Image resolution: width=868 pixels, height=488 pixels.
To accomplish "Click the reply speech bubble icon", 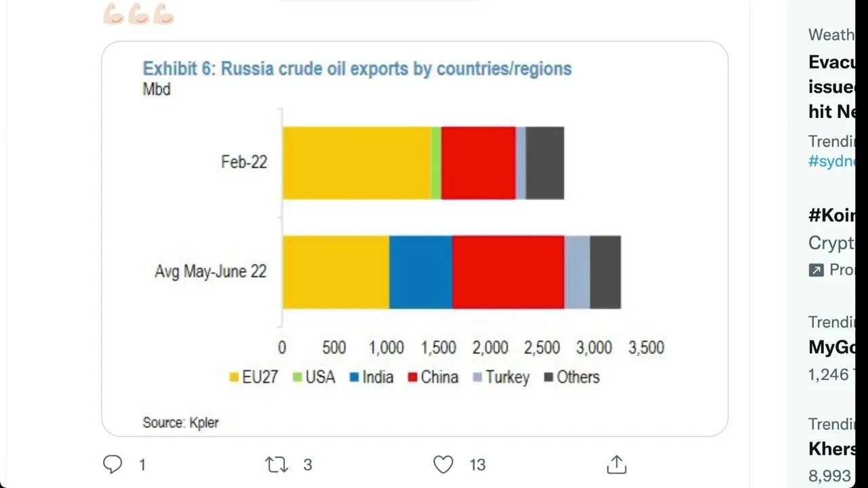I will point(113,464).
